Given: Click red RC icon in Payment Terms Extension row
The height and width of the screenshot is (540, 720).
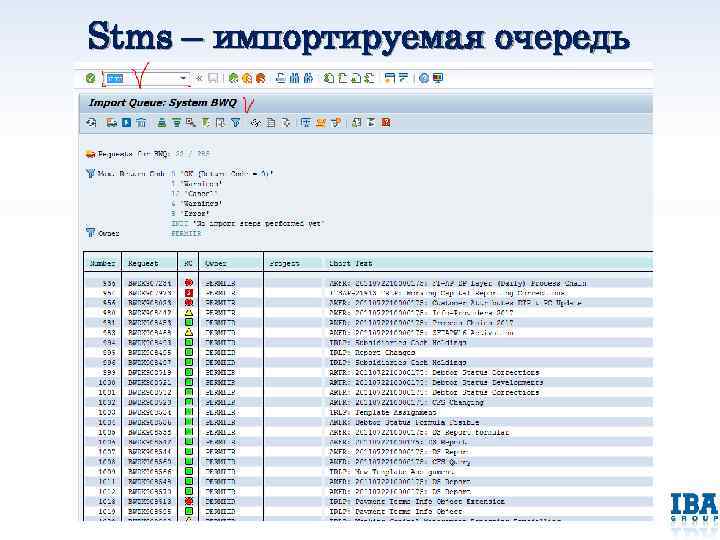Looking at the screenshot, I should (x=188, y=501).
